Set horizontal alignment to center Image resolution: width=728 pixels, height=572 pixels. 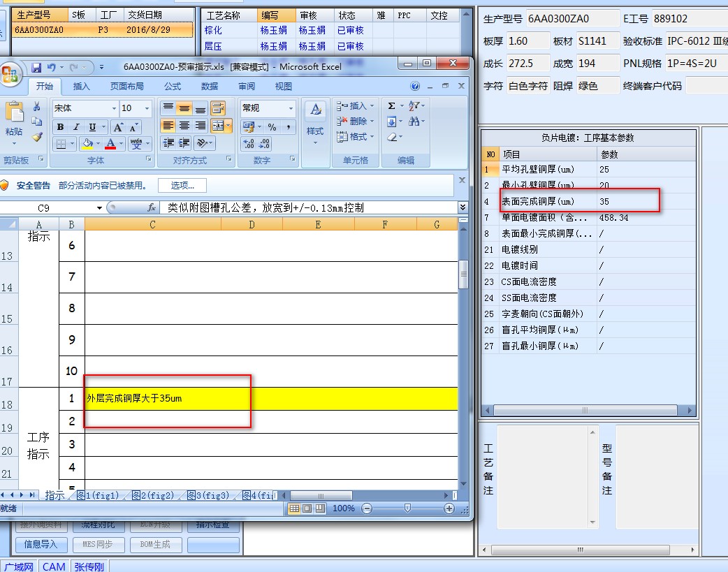184,125
